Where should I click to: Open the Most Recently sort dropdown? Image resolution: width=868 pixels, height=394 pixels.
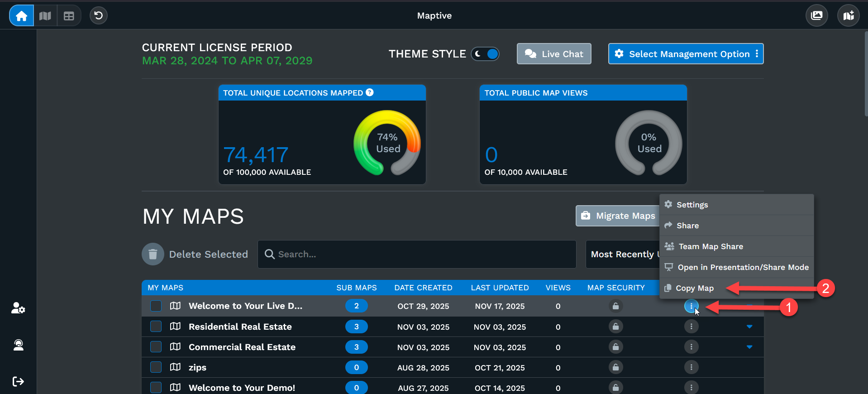pyautogui.click(x=623, y=254)
